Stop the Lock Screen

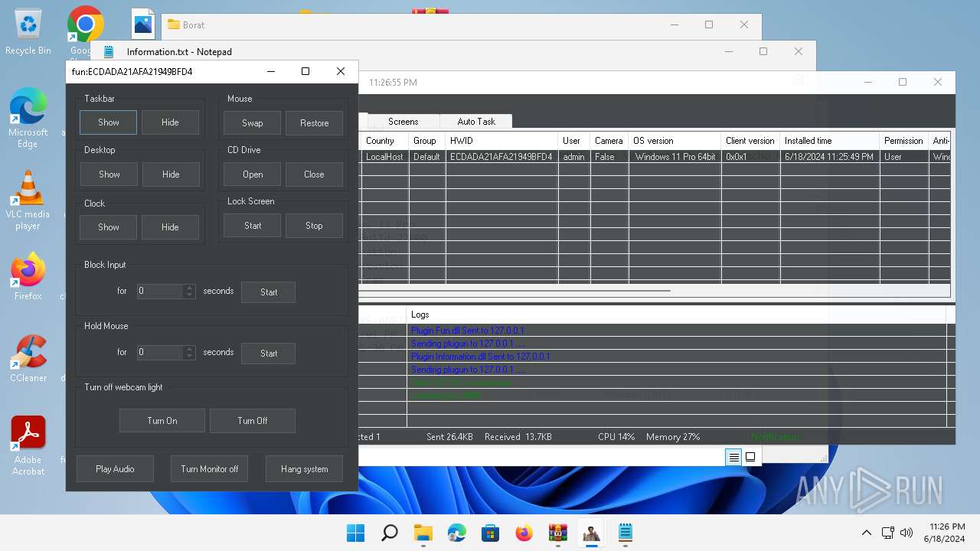click(x=314, y=226)
